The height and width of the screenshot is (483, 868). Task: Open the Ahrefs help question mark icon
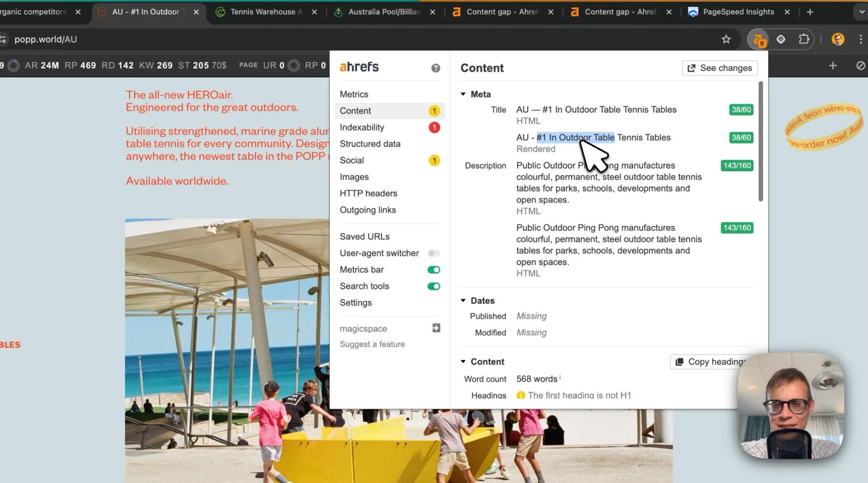435,68
